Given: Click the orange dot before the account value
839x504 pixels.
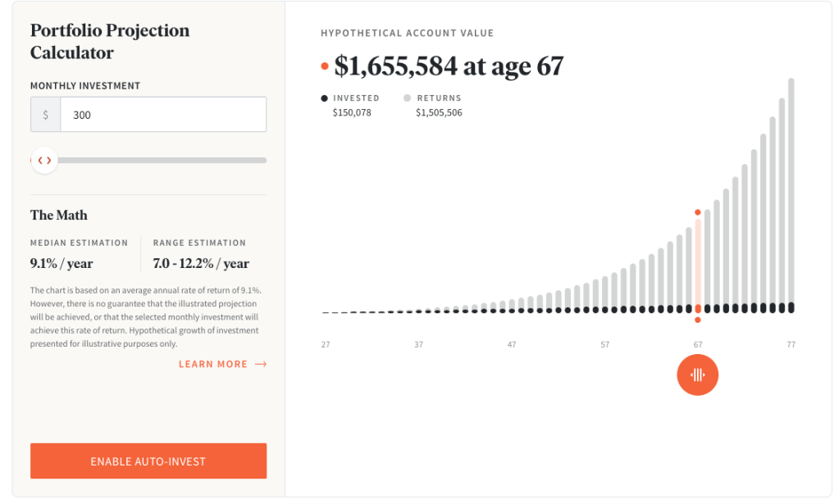Looking at the screenshot, I should pos(325,66).
